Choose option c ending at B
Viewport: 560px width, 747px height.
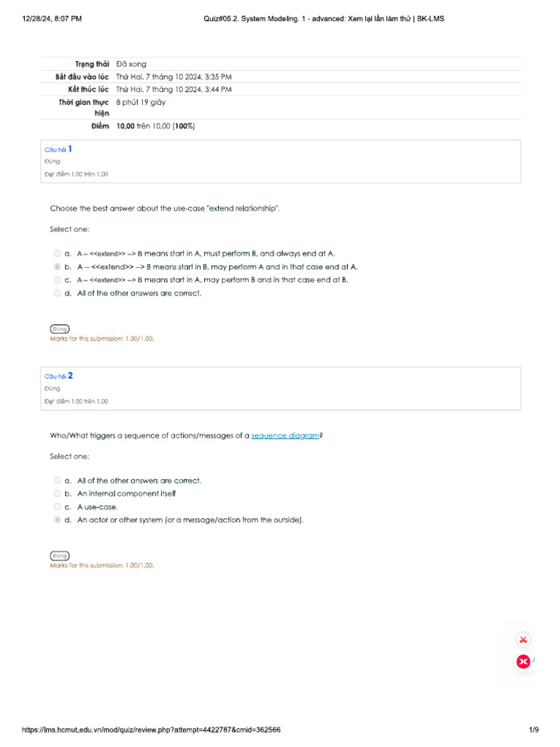coord(57,280)
